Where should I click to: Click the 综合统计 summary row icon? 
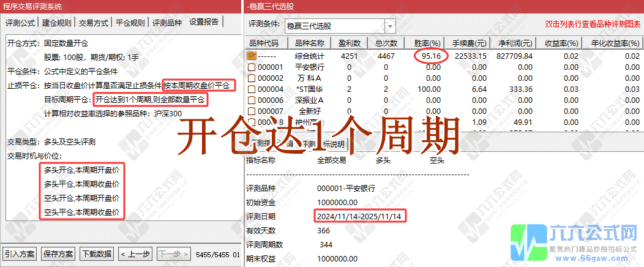point(251,56)
